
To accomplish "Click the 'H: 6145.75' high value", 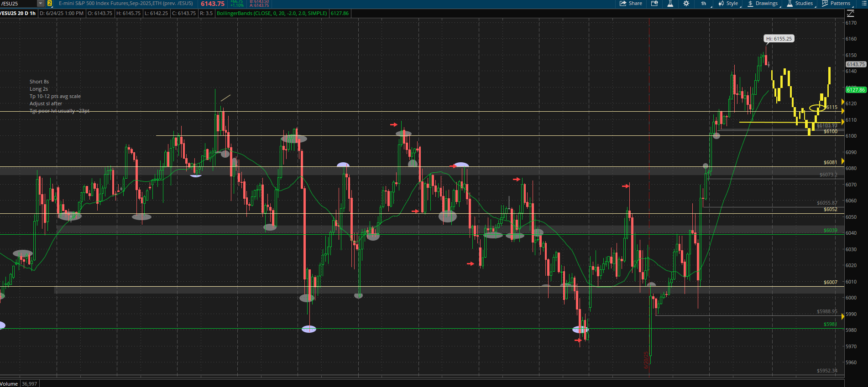I will pos(128,13).
